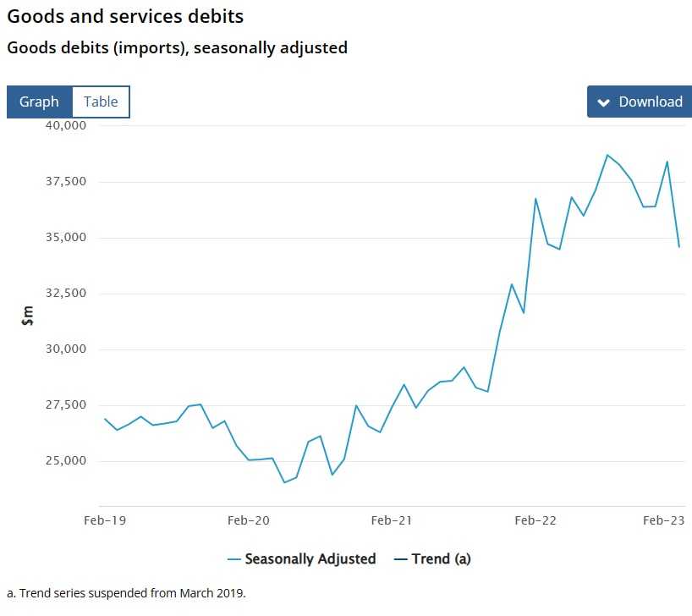Select the Graph tab
Viewport: 692px width, 616px height.
point(39,102)
